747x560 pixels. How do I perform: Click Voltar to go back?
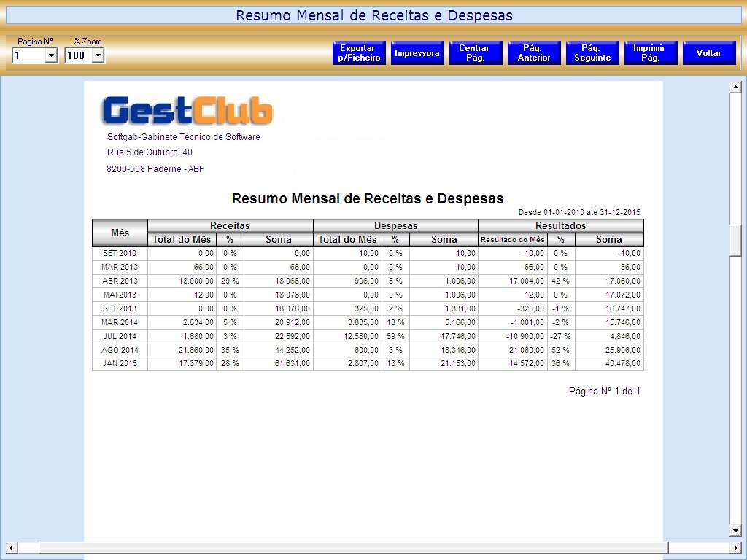pos(708,53)
